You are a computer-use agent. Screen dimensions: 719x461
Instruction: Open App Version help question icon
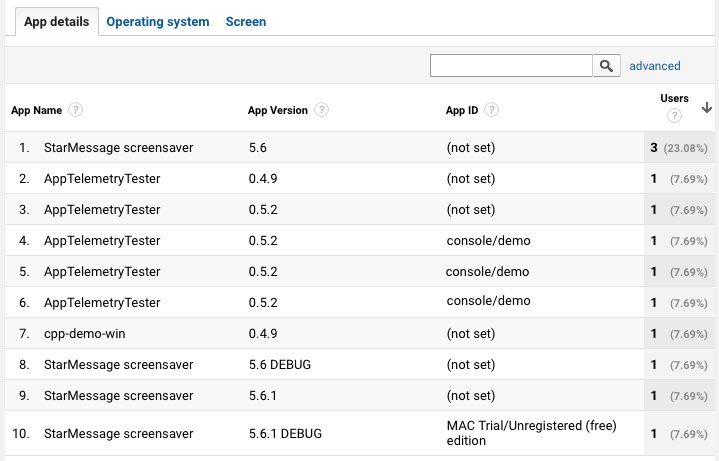tap(321, 110)
